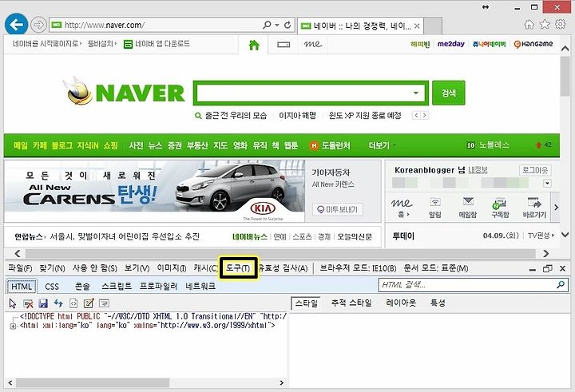Open the 도구(T) menu
The width and height of the screenshot is (575, 392).
(238, 268)
